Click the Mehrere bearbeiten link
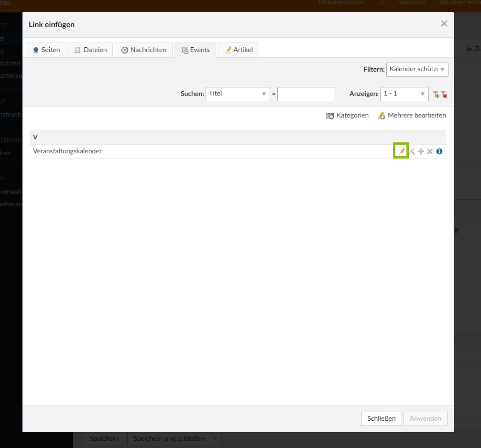This screenshot has width=481, height=448. pyautogui.click(x=412, y=116)
